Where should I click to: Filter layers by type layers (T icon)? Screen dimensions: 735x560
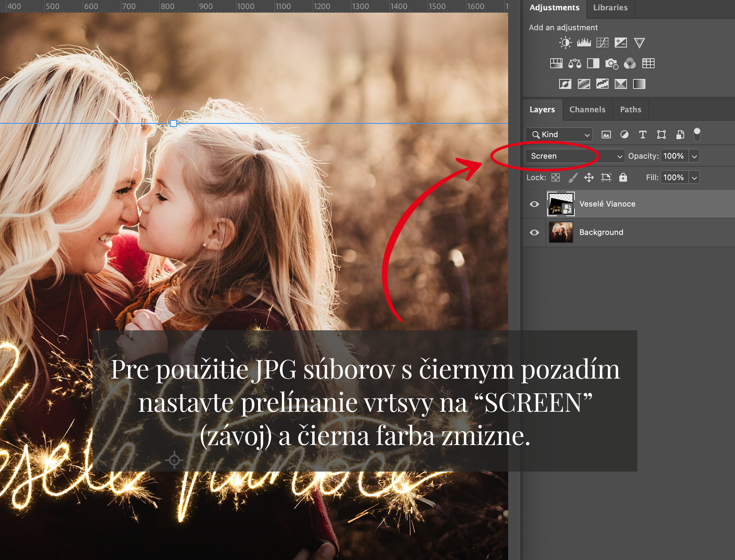(x=643, y=134)
